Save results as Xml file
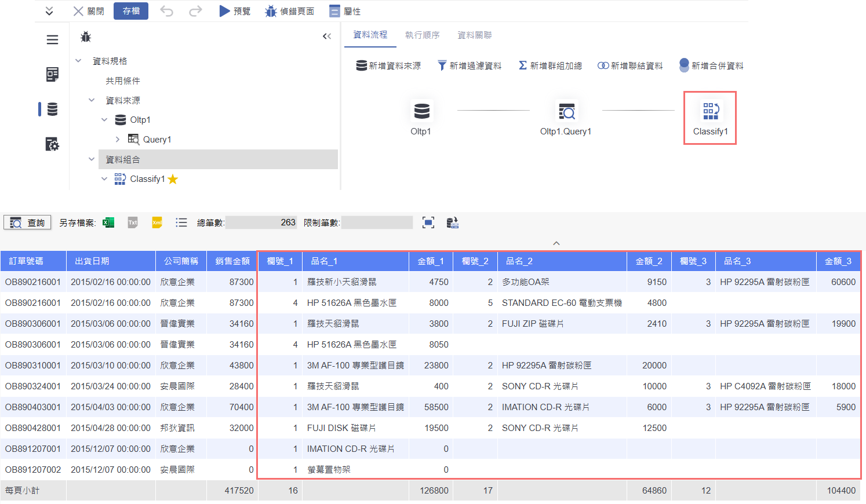Image resolution: width=866 pixels, height=504 pixels. pyautogui.click(x=157, y=222)
